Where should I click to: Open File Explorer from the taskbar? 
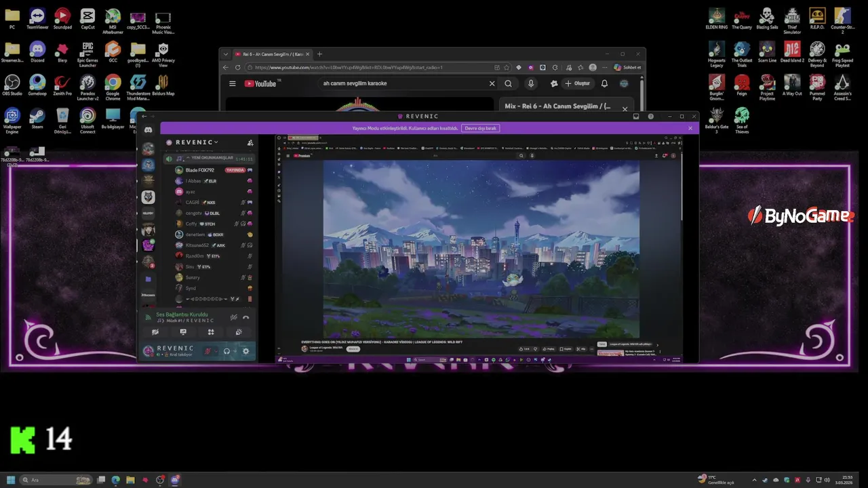pyautogui.click(x=130, y=480)
